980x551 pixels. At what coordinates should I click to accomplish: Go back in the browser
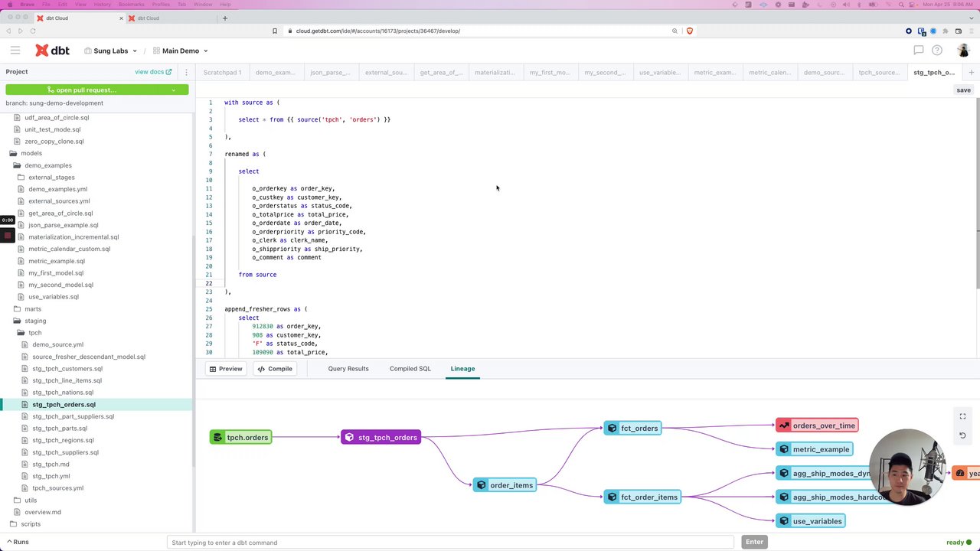tap(9, 31)
